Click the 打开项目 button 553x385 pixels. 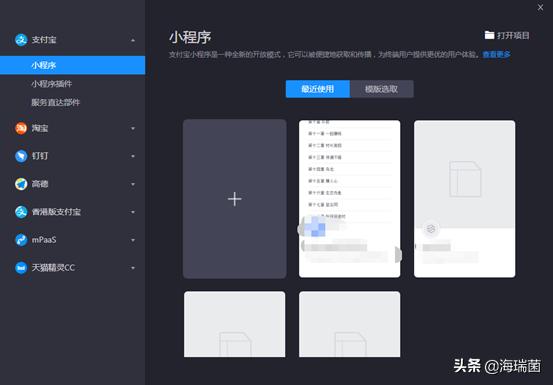click(507, 35)
